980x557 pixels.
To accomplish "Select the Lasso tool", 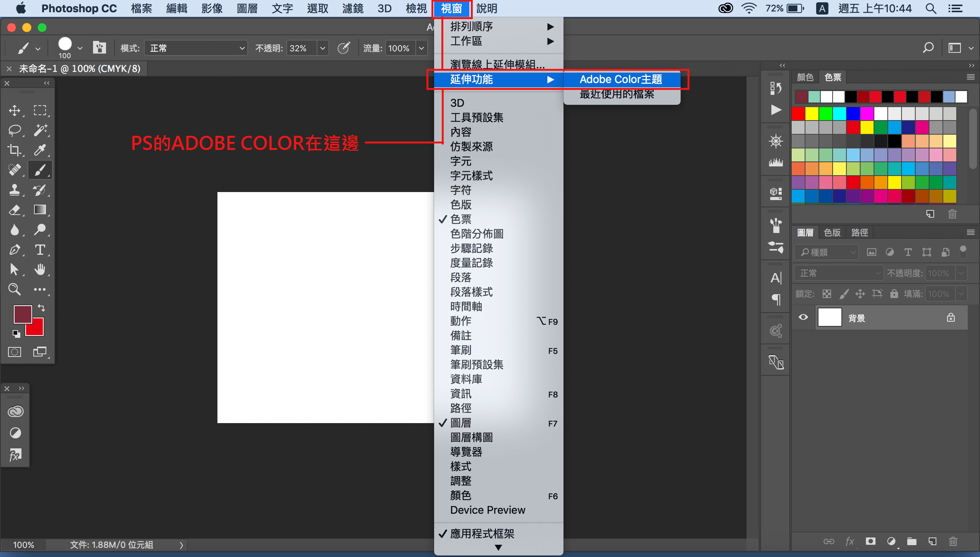I will click(15, 130).
